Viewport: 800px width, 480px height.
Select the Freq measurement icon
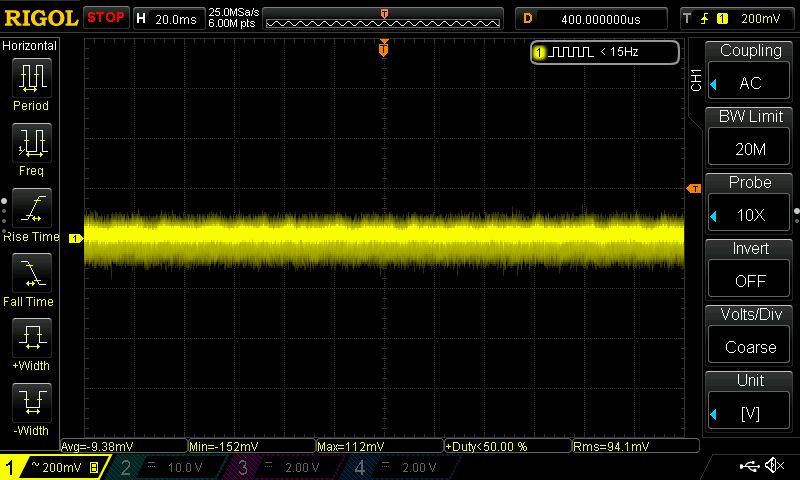[32, 143]
